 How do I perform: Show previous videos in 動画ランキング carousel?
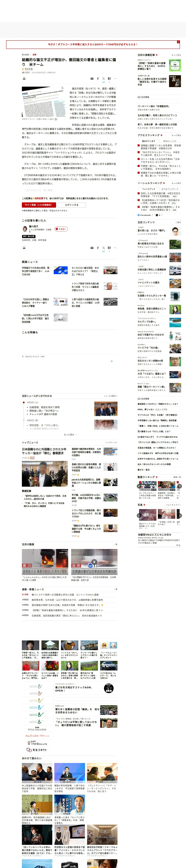[139, 486]
